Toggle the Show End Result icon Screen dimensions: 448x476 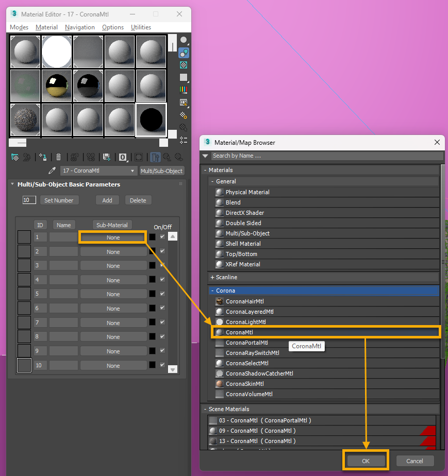tap(155, 157)
